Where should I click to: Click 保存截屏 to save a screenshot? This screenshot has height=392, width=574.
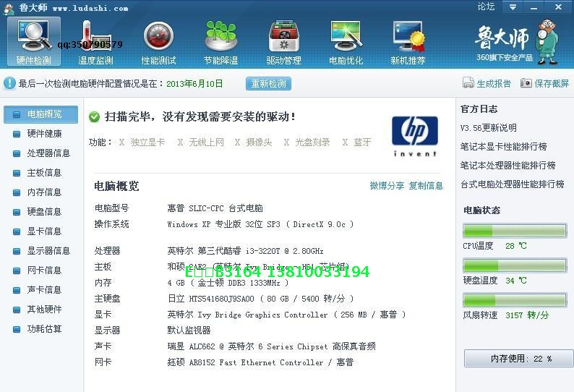click(544, 84)
